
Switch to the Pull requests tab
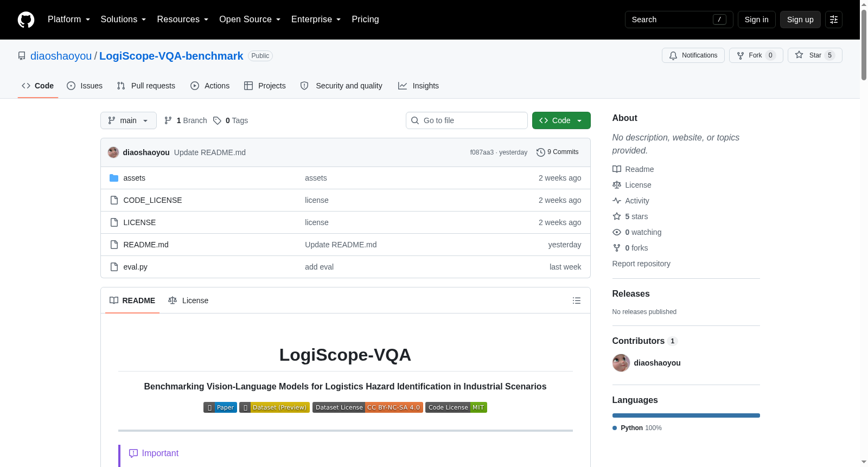[x=146, y=86]
